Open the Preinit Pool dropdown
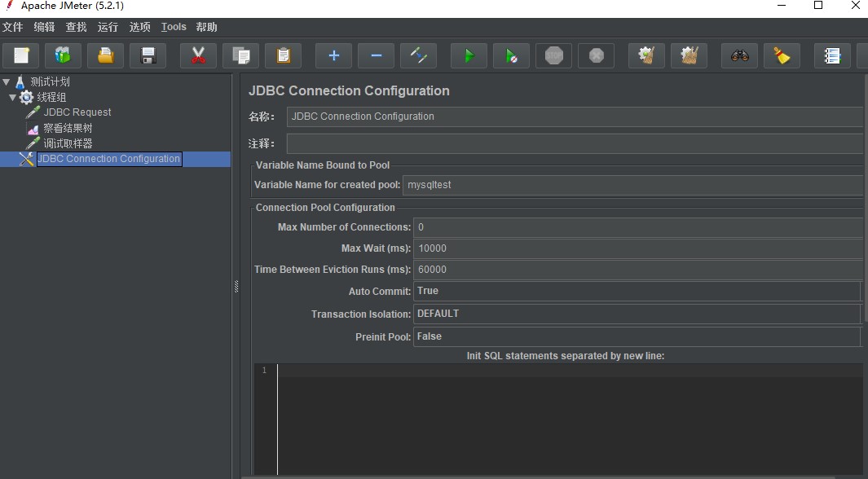The width and height of the screenshot is (868, 479). click(x=637, y=337)
